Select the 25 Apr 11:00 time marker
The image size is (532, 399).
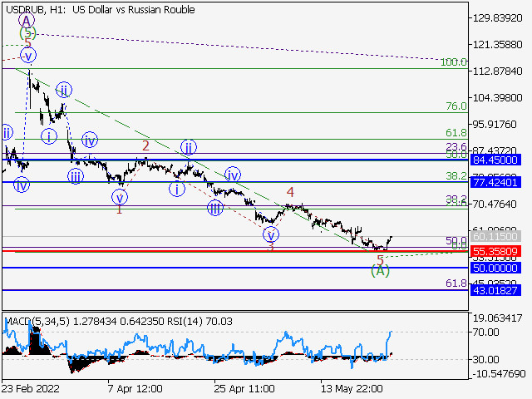244,388
